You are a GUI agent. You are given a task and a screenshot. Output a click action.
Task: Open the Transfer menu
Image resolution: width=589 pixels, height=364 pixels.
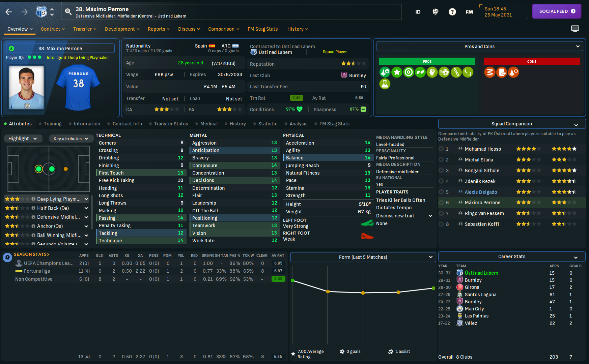pyautogui.click(x=85, y=29)
